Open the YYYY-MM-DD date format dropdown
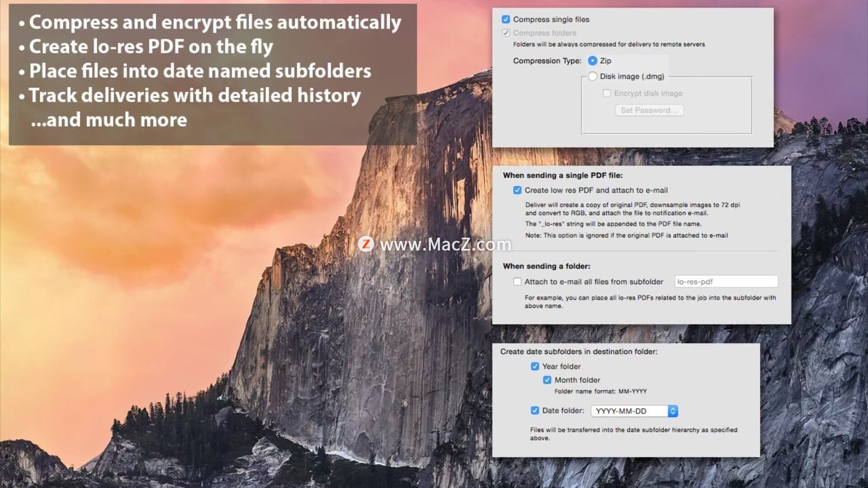The height and width of the screenshot is (488, 868). (x=634, y=411)
